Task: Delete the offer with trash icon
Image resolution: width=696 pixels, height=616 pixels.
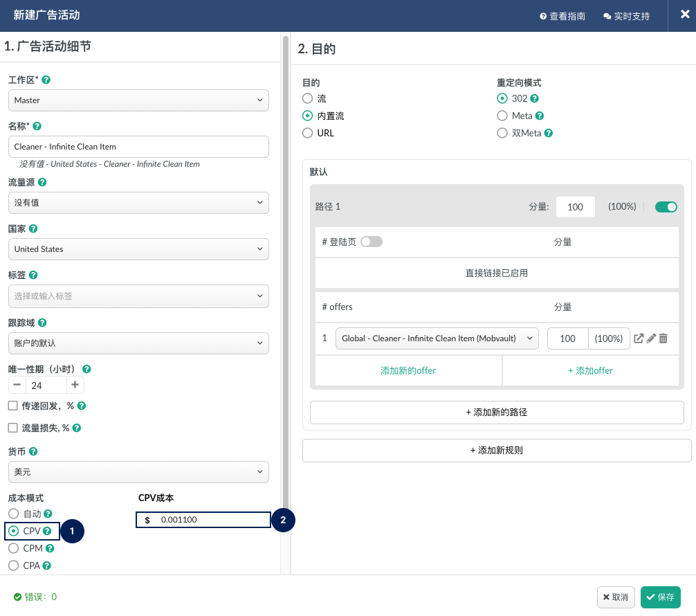Action: point(663,338)
